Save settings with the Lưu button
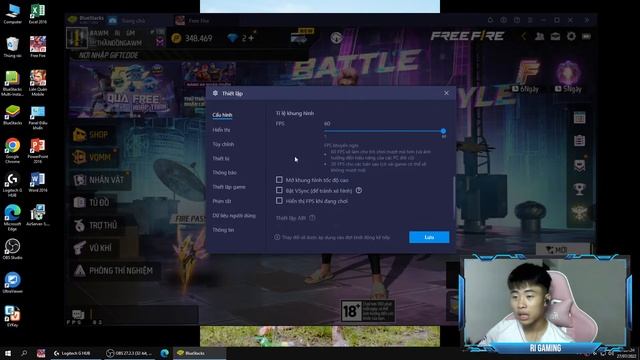 [x=429, y=237]
